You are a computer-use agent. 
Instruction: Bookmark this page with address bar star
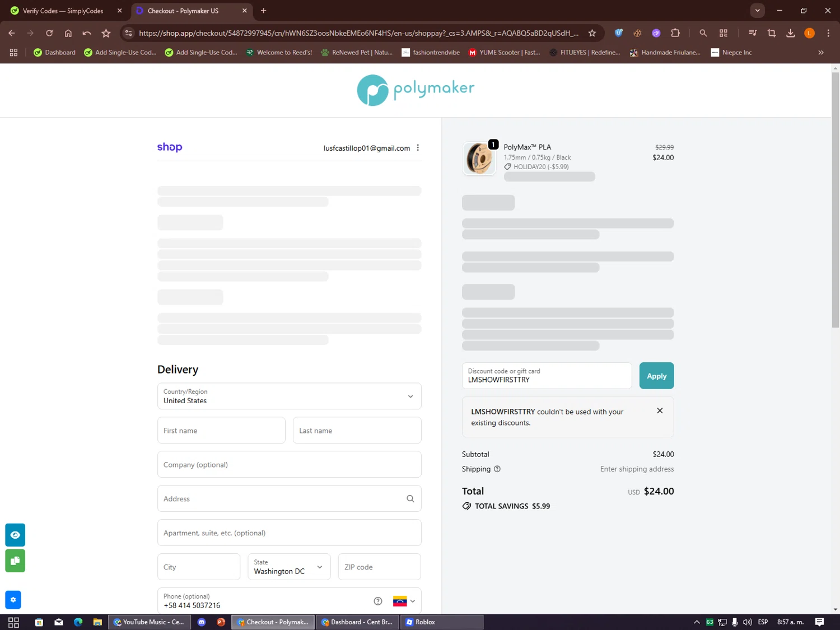[592, 33]
